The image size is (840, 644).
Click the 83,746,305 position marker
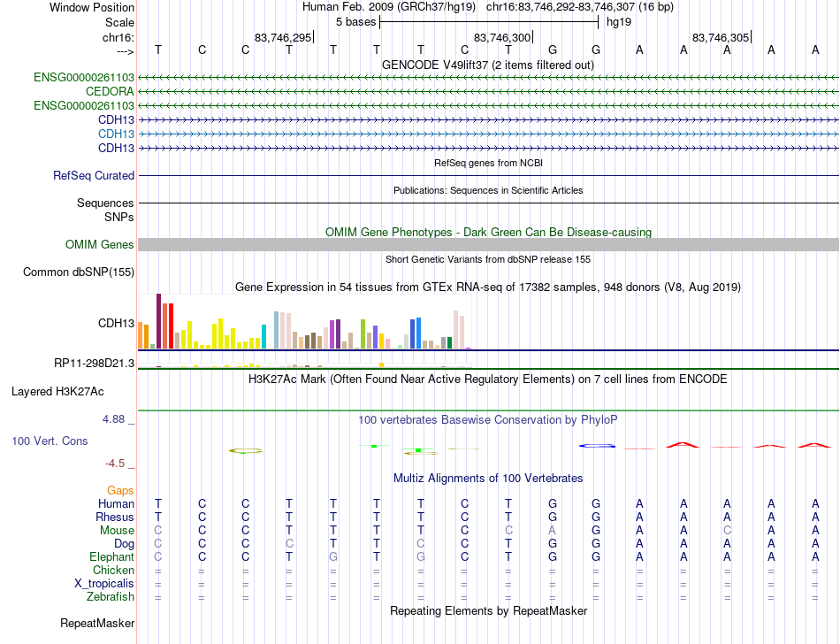click(722, 37)
